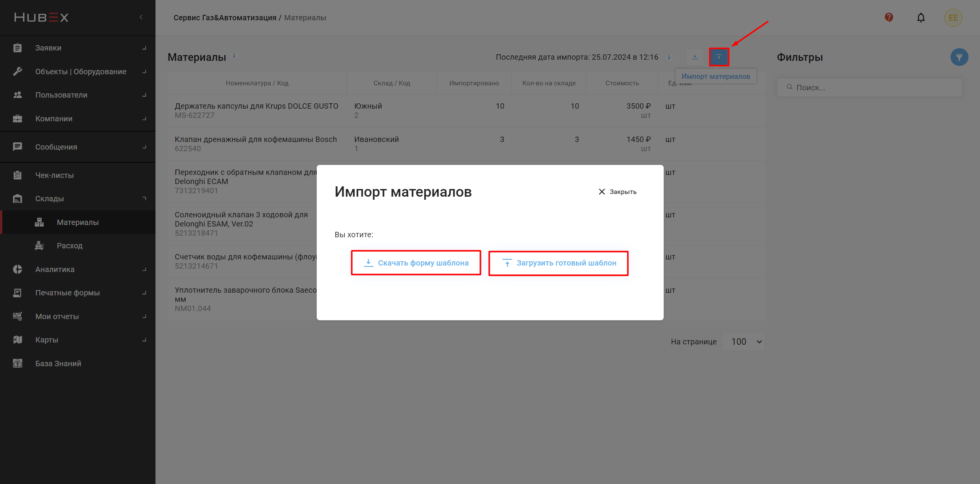Open the EE user avatar
This screenshot has width=980, height=484.
953,18
